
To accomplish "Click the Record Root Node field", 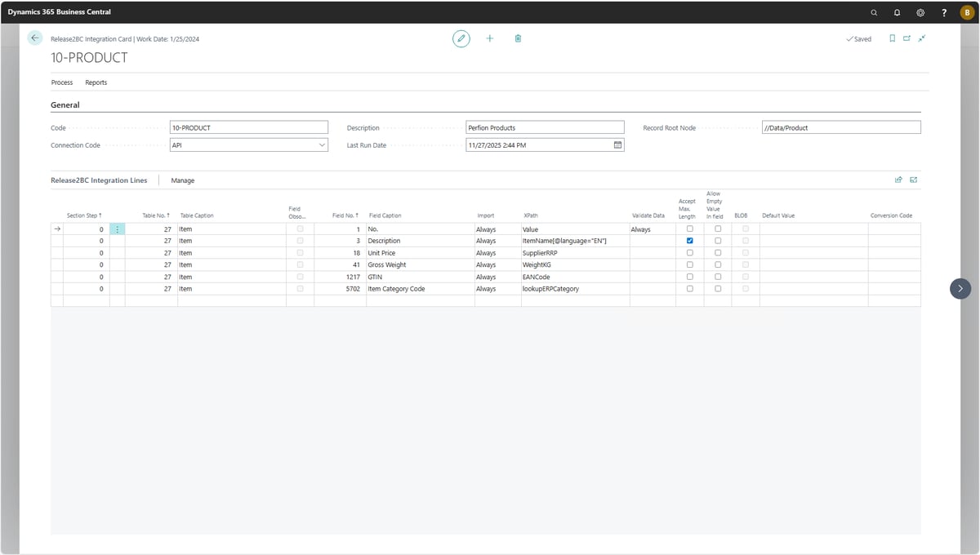I will click(840, 127).
